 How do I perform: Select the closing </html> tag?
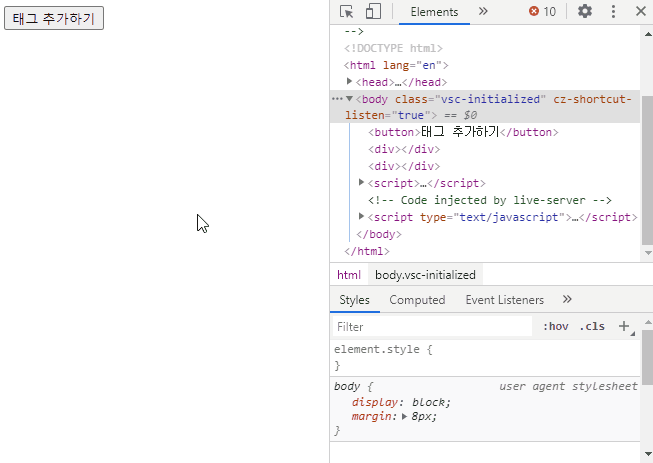pyautogui.click(x=367, y=251)
